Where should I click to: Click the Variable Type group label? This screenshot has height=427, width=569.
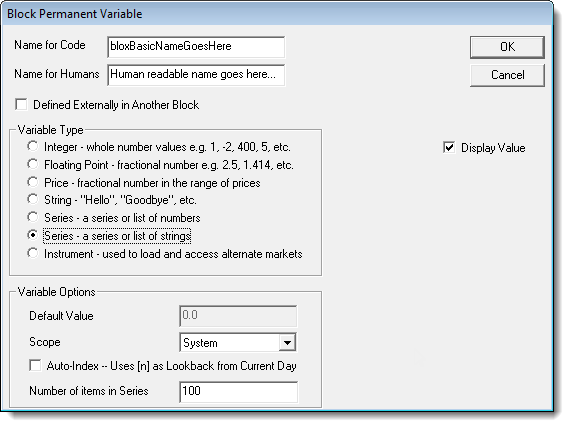[50, 130]
